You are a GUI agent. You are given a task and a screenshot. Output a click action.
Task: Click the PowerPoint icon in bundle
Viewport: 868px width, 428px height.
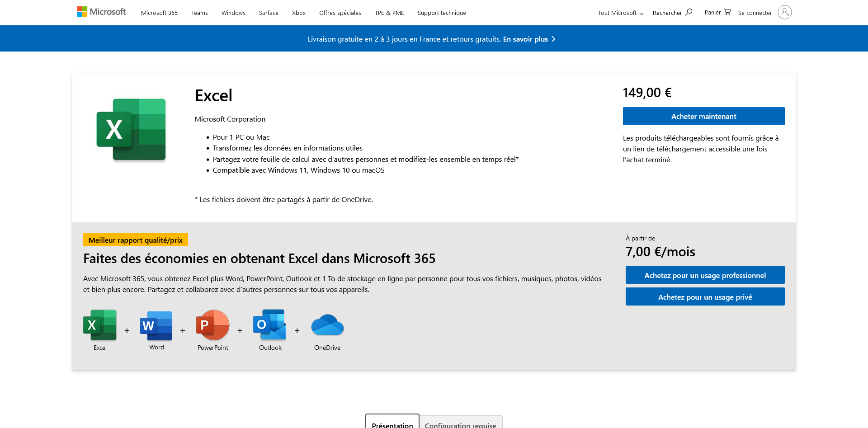[212, 325]
